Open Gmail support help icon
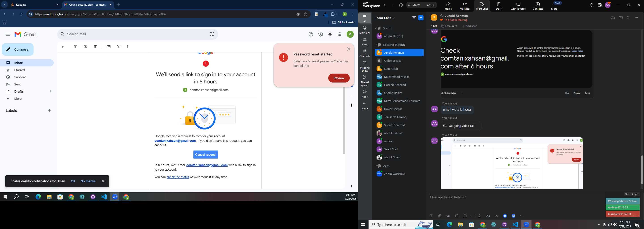Viewport: 644px width, 229px height. (311, 34)
